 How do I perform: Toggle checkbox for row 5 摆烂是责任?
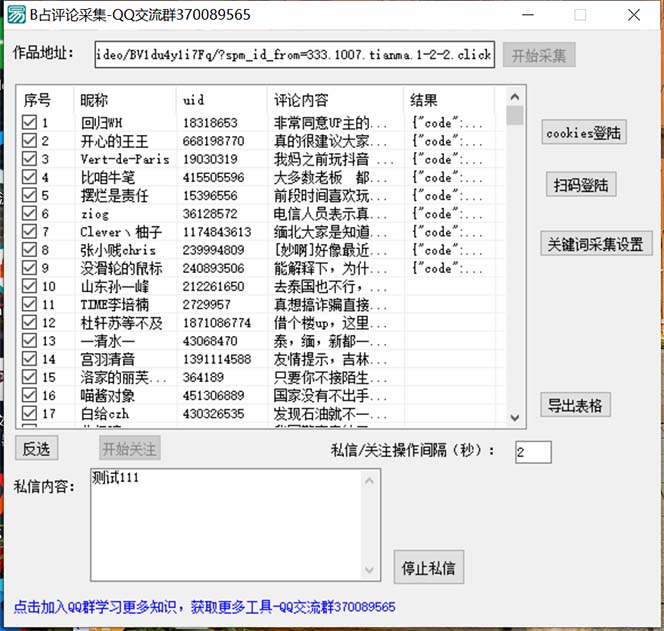point(30,196)
